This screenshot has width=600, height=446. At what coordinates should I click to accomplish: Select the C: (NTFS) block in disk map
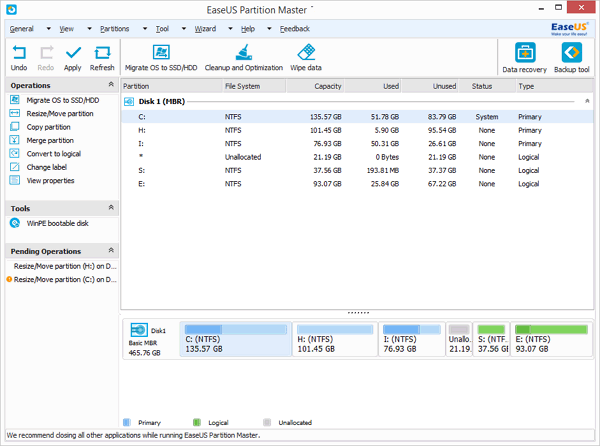point(235,339)
